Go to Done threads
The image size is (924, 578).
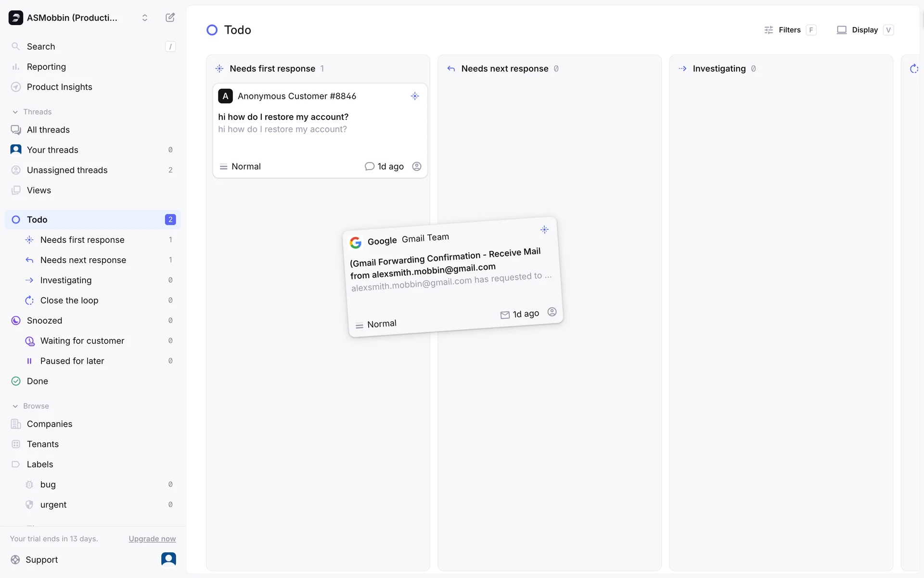(37, 381)
